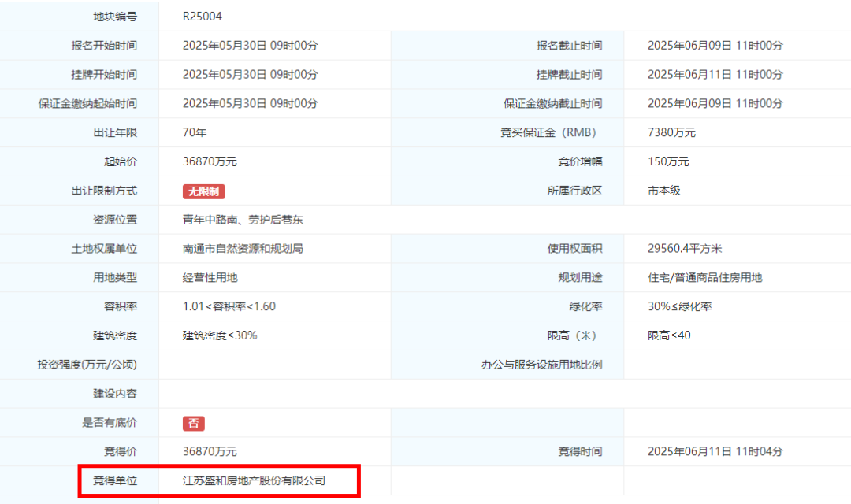Click the 办公与服务设施用地比例 label

click(541, 365)
